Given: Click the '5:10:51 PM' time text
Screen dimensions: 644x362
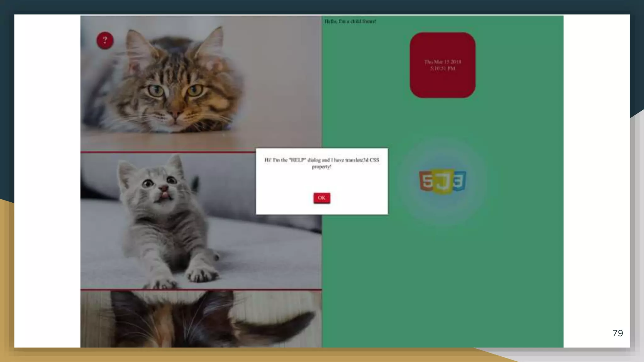Looking at the screenshot, I should [442, 69].
